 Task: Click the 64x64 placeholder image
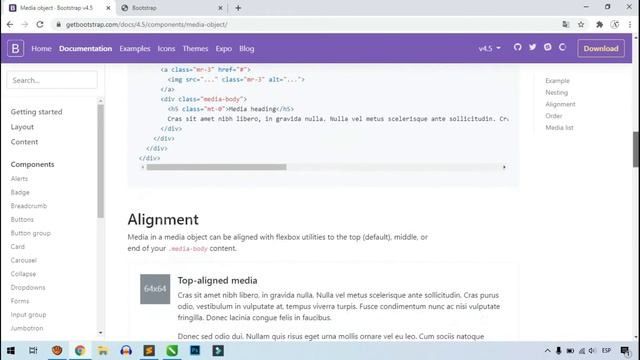(x=155, y=289)
